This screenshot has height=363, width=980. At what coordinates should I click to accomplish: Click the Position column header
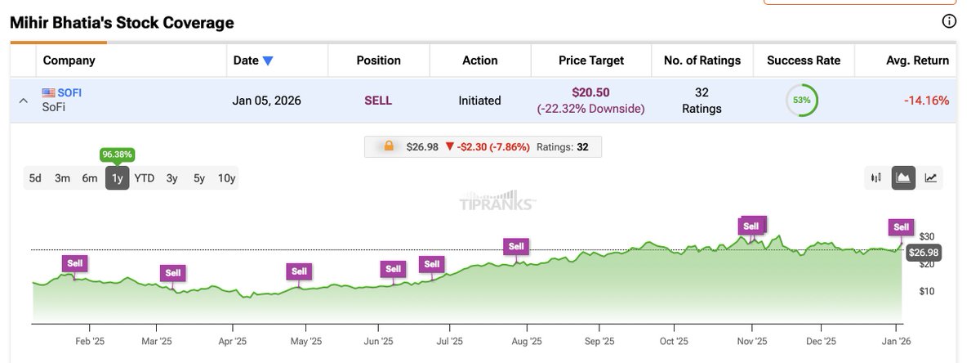pos(378,60)
